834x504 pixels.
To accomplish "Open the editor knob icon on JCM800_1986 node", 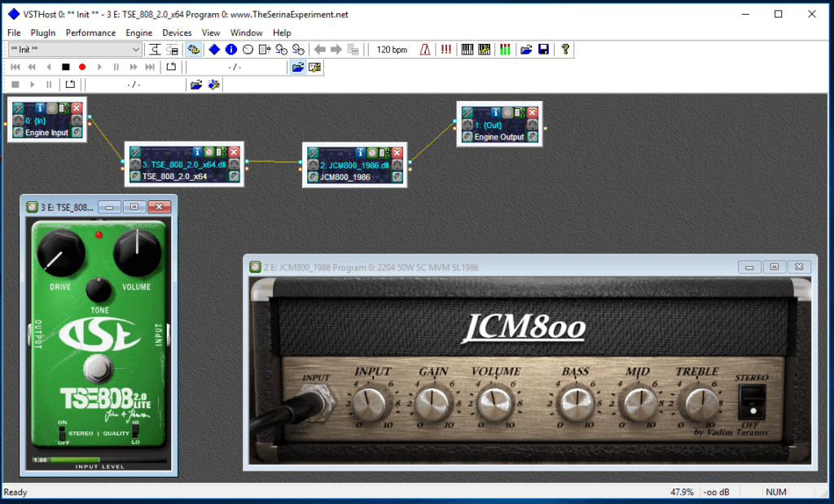I will (x=372, y=153).
